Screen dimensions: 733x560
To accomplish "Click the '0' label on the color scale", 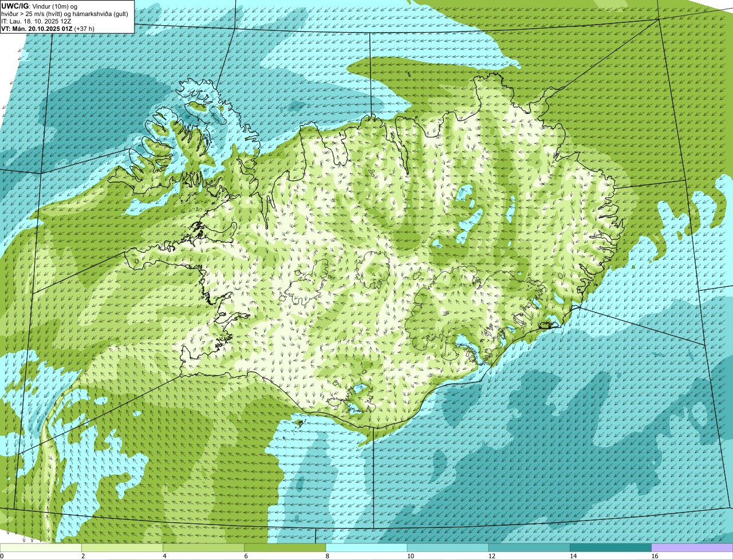I will pyautogui.click(x=2, y=556).
